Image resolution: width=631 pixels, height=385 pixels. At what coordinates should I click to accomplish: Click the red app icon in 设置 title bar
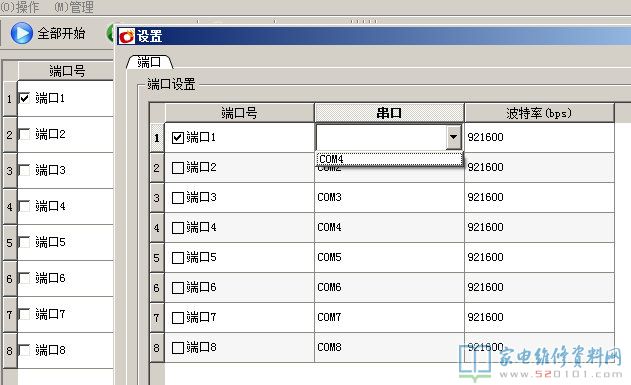click(x=127, y=36)
